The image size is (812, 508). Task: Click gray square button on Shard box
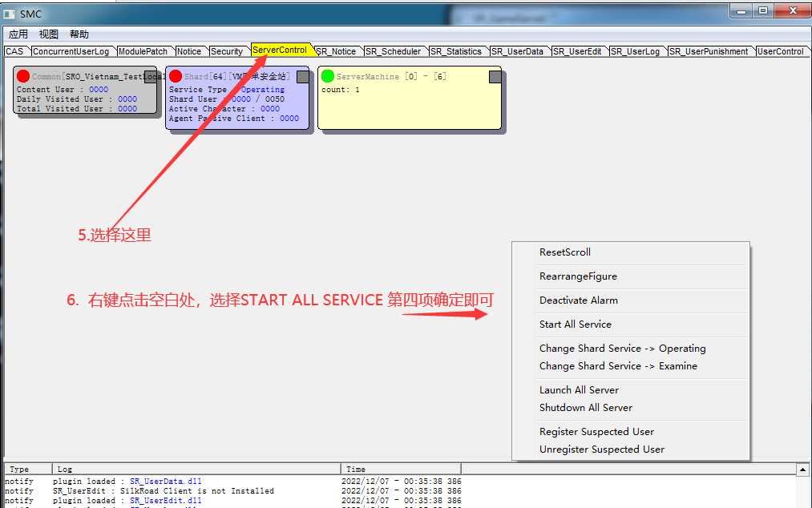tap(302, 77)
